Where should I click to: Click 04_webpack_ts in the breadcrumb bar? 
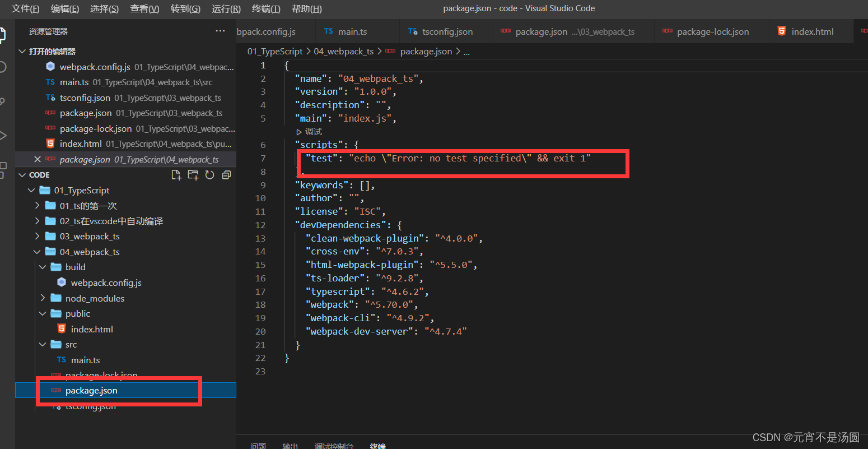click(x=343, y=51)
